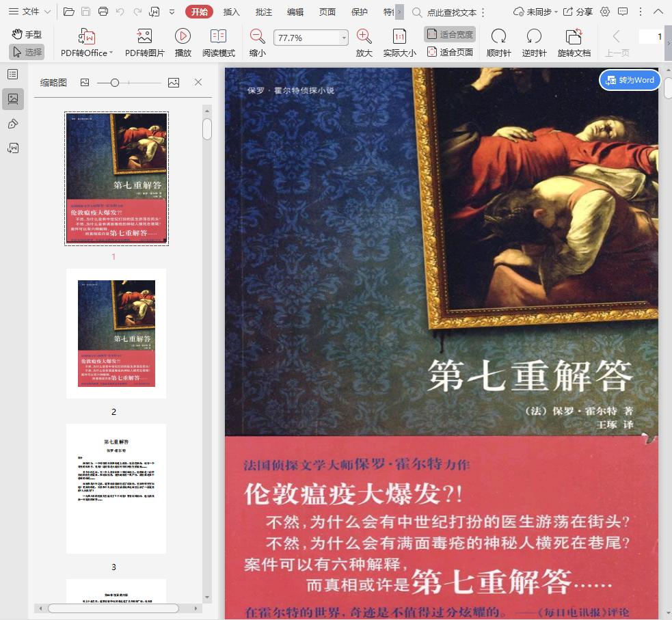The width and height of the screenshot is (672, 620).
Task: Rotate page 逆时针 counterclockwise
Action: pos(534,43)
